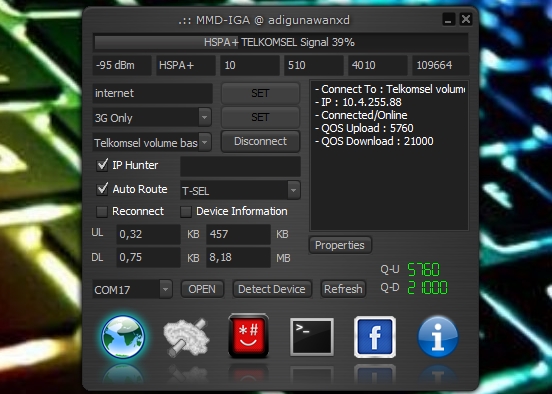Launch the terminal command prompt icon
Screen dimensions: 552x394
click(312, 337)
